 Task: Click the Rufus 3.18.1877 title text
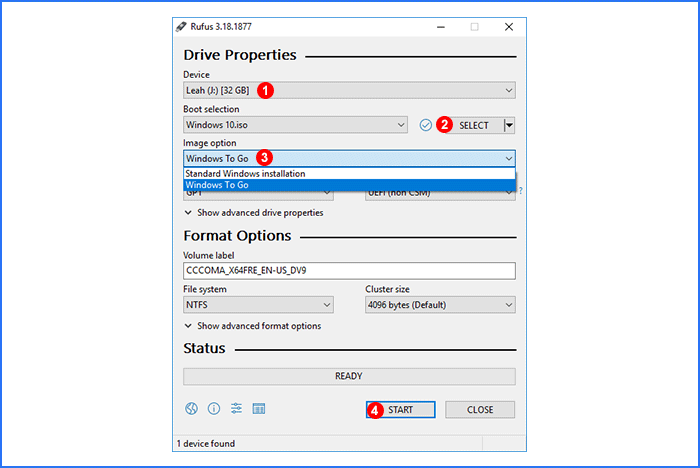pos(221,27)
